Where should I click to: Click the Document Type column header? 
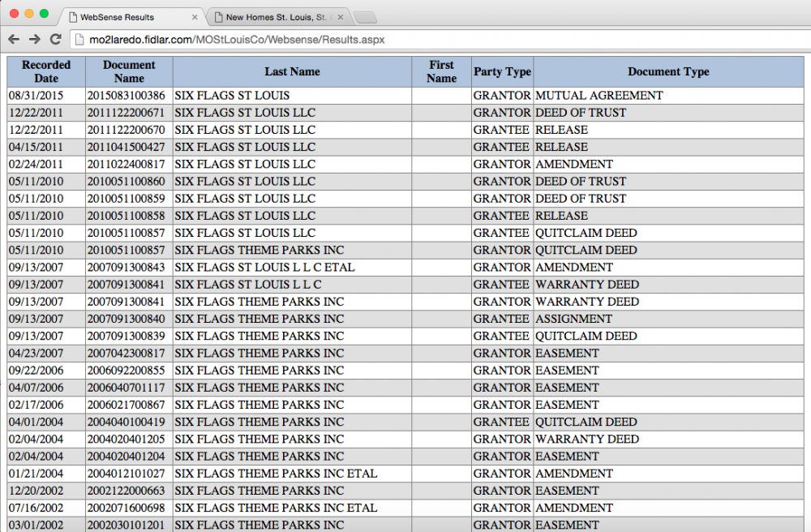[668, 71]
